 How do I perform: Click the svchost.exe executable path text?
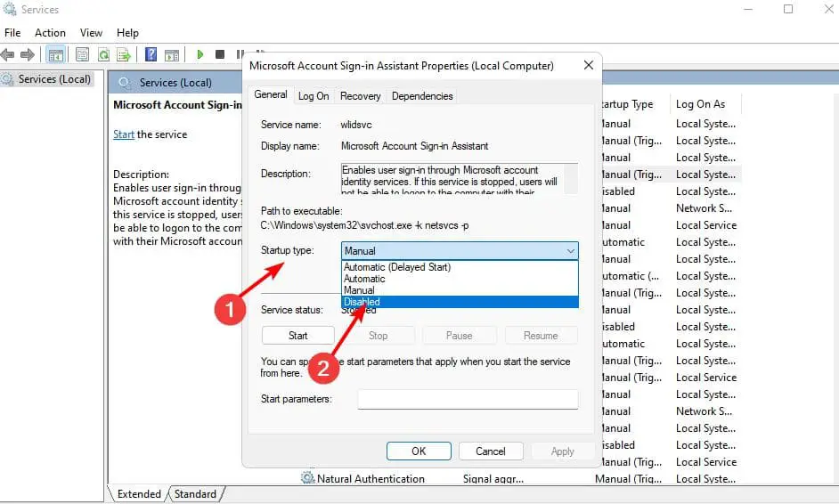click(x=365, y=225)
